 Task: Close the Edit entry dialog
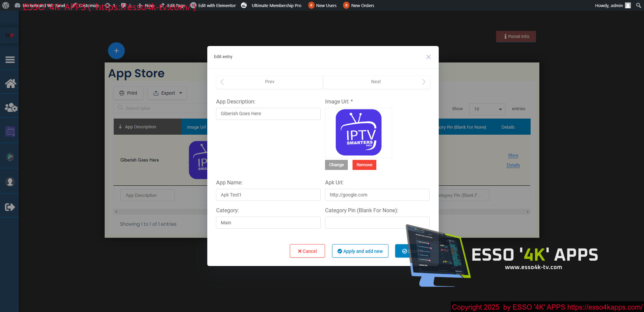click(x=428, y=57)
